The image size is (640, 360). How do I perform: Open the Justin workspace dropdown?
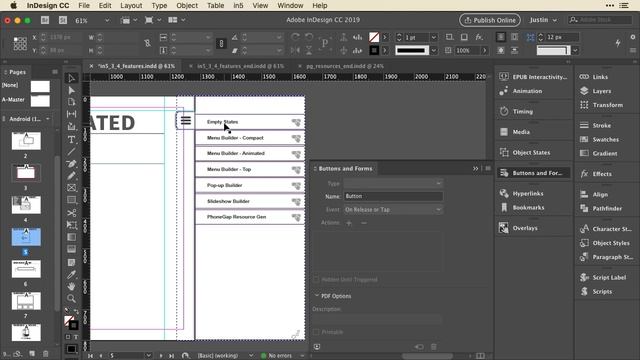point(543,20)
